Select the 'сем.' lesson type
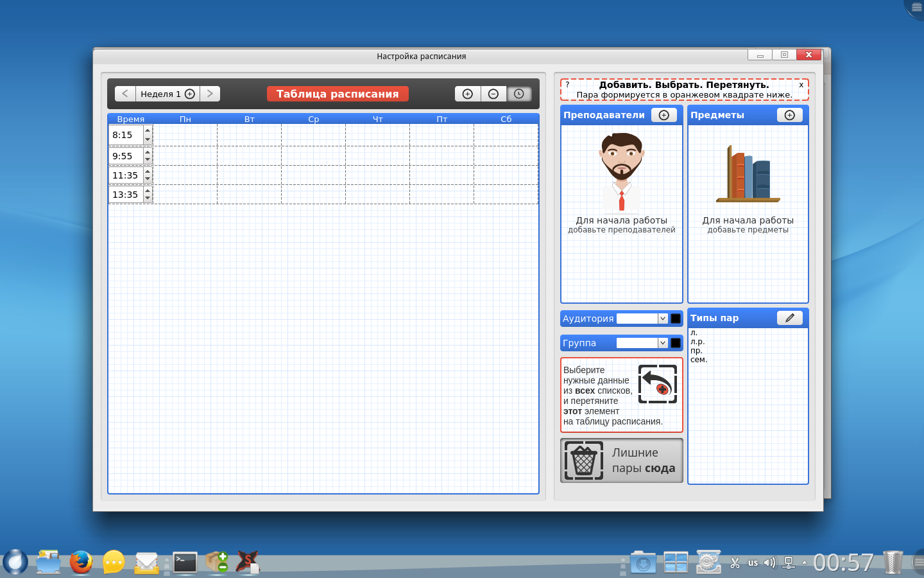This screenshot has height=578, width=924. click(699, 360)
